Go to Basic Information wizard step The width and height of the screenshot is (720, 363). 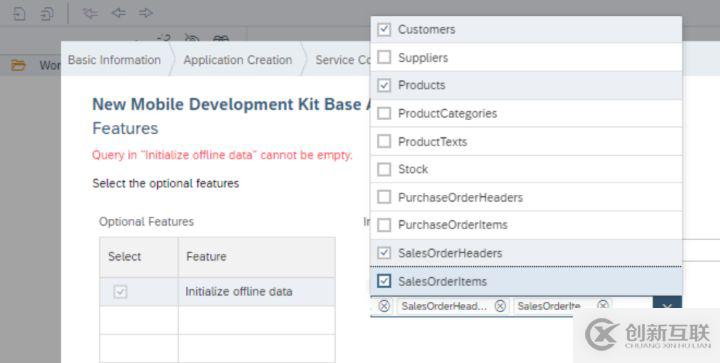click(x=114, y=60)
